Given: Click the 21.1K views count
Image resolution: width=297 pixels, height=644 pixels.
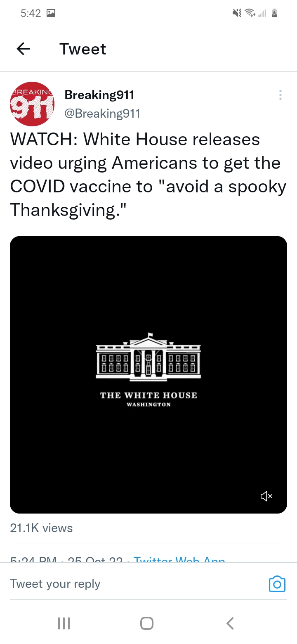Looking at the screenshot, I should click(41, 528).
